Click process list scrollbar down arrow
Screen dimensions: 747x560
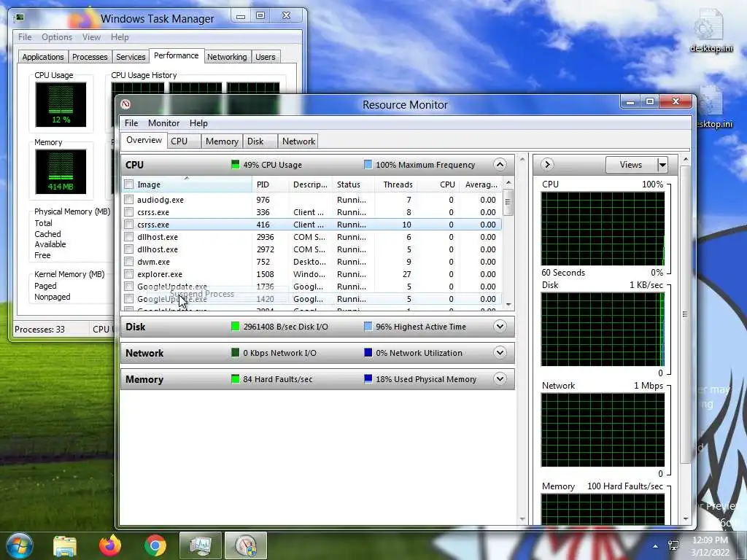click(508, 304)
